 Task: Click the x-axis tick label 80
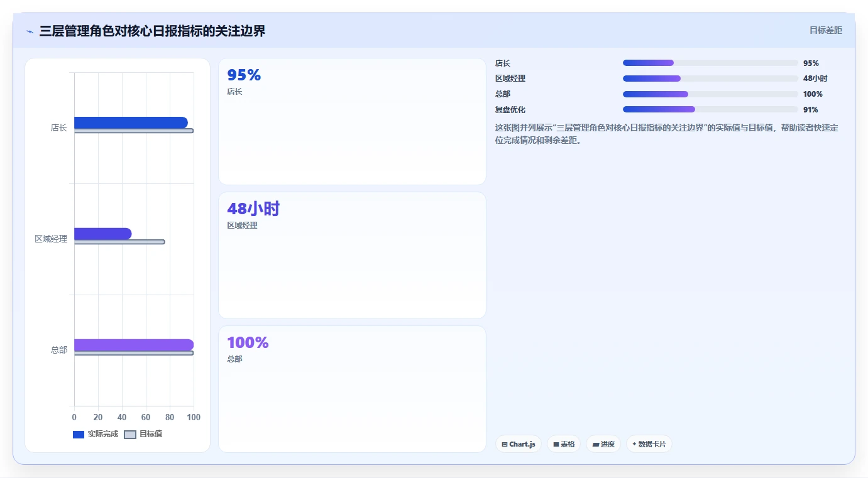tap(170, 418)
